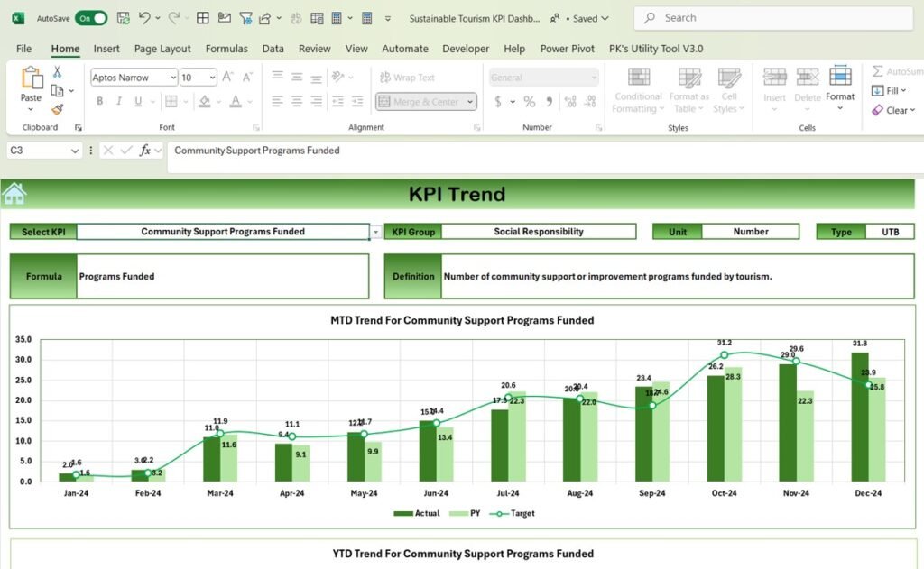Open the Font Color swatch
The height and width of the screenshot is (569, 924).
coord(236,100)
